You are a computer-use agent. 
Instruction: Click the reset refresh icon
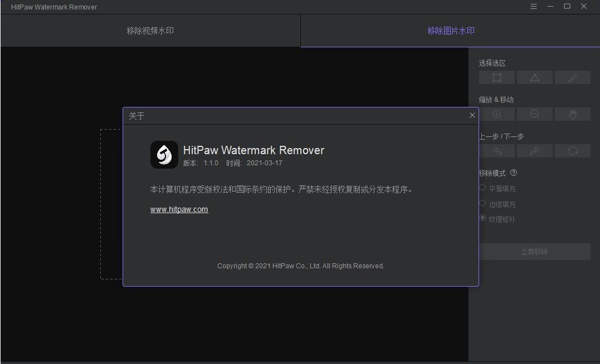[573, 151]
